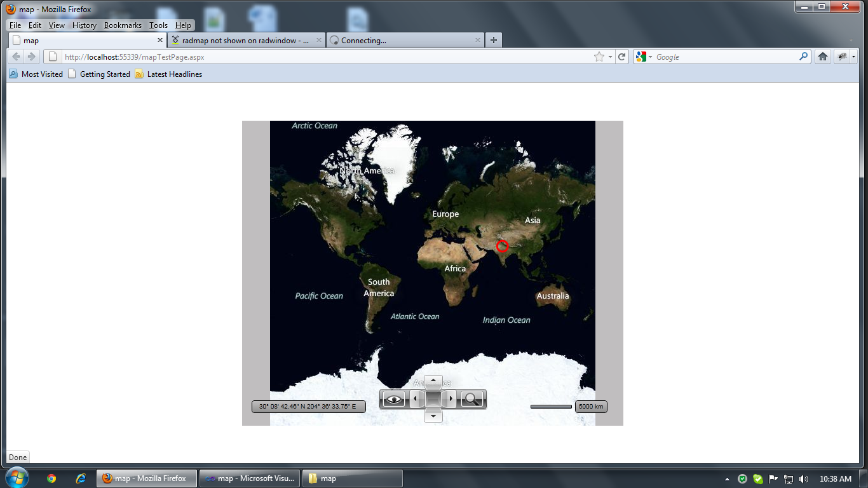The width and height of the screenshot is (868, 488).
Task: Open the toolbar addon dropdown arrow
Action: pyautogui.click(x=854, y=57)
